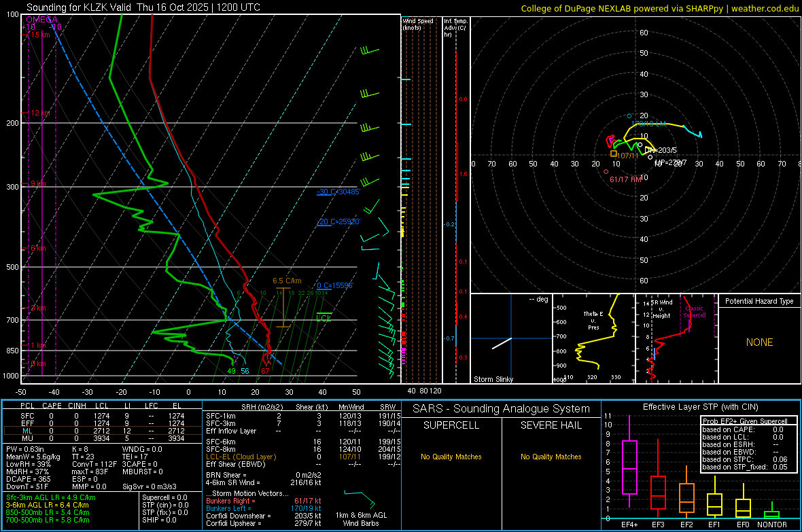Click the 'Inf. Temp. Adv.' panel header
This screenshot has height=532, width=802.
click(x=455, y=28)
